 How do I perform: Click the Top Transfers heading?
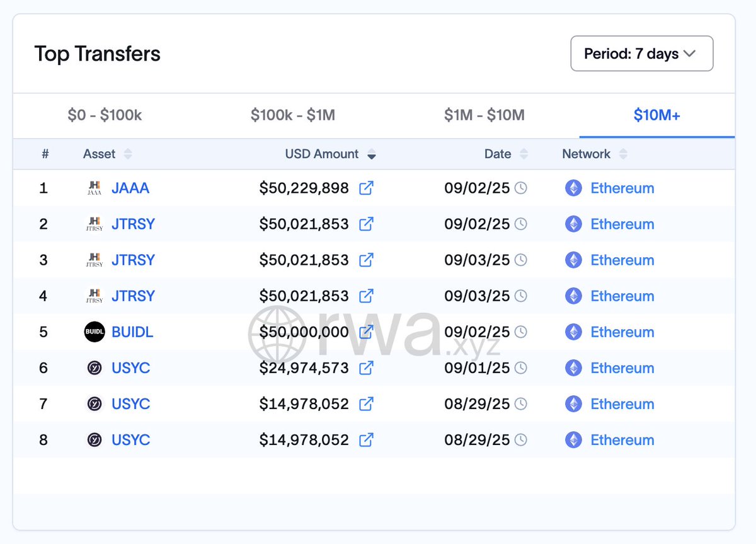(98, 54)
